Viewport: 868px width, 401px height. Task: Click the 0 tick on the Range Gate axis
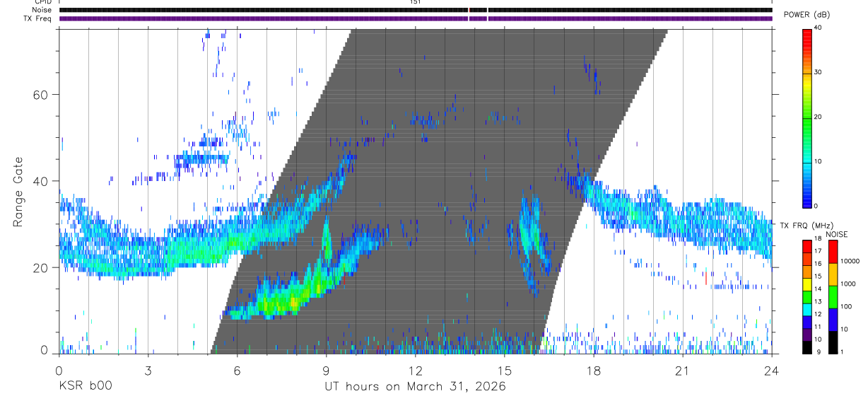point(45,350)
